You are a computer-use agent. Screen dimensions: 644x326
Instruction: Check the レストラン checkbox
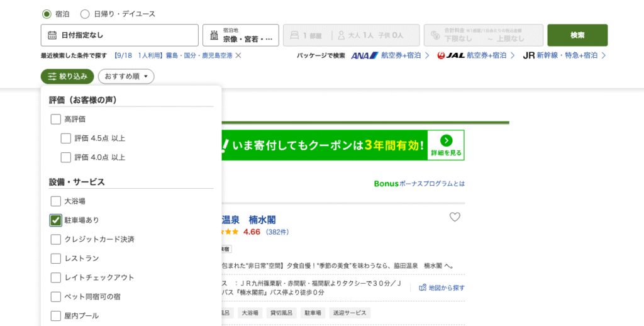click(x=55, y=258)
